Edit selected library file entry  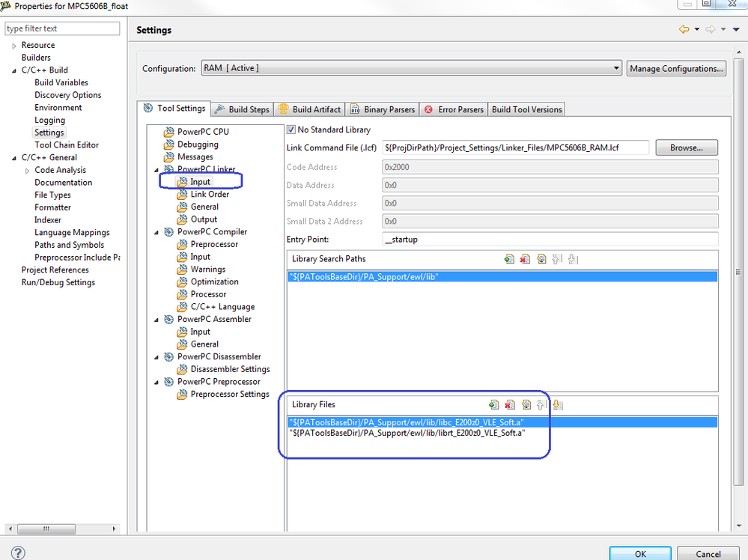526,405
